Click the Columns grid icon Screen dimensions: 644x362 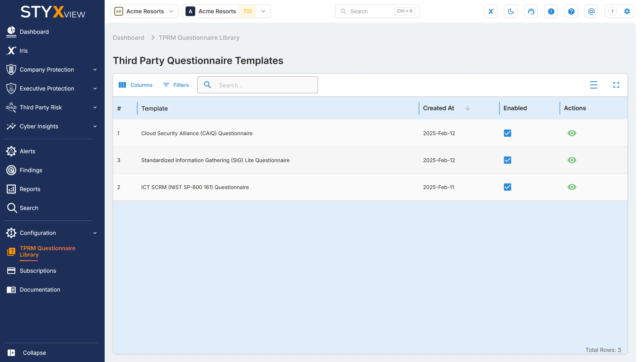122,85
